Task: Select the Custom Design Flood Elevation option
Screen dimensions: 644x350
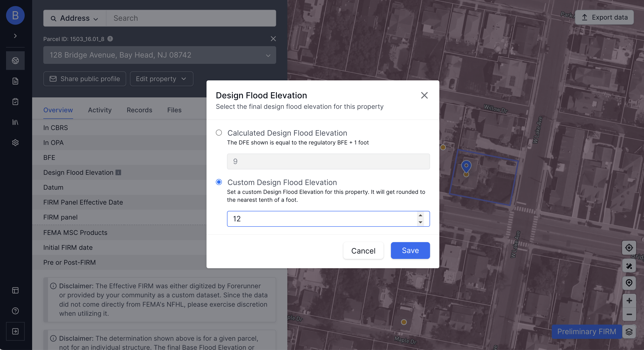Action: click(x=219, y=182)
